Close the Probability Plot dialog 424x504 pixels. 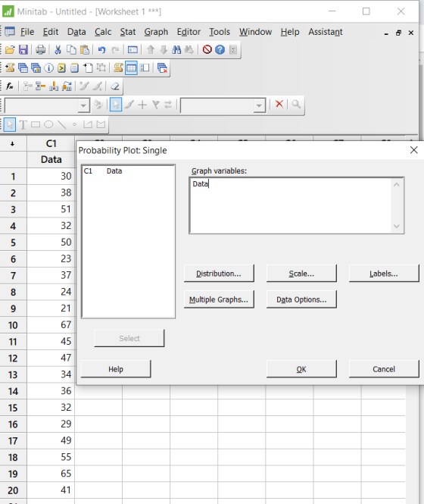coord(413,150)
